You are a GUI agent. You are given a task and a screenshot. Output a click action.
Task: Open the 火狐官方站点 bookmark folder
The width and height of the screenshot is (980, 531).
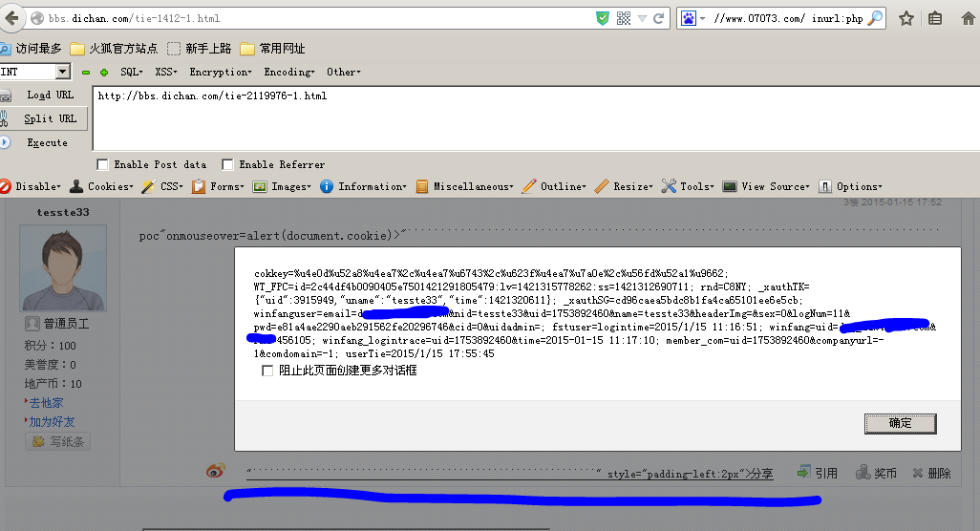(x=114, y=48)
